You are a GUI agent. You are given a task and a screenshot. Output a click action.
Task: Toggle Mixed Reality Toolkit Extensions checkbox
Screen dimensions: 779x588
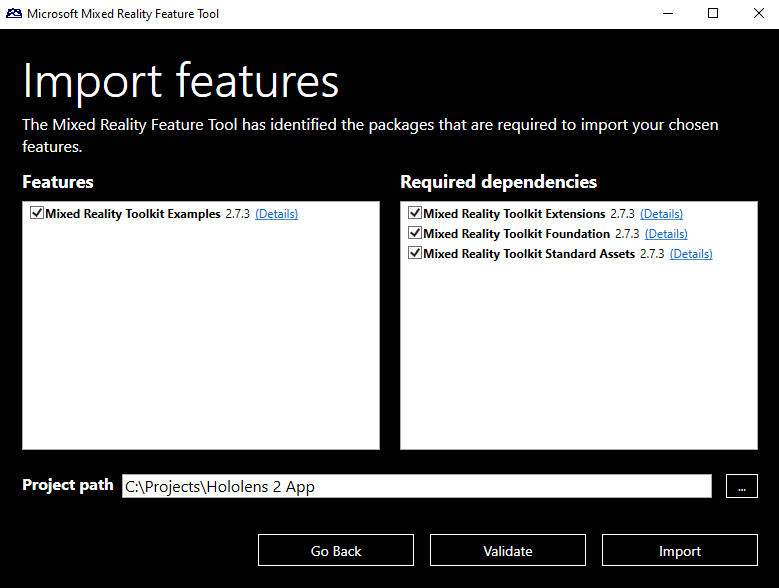click(415, 213)
